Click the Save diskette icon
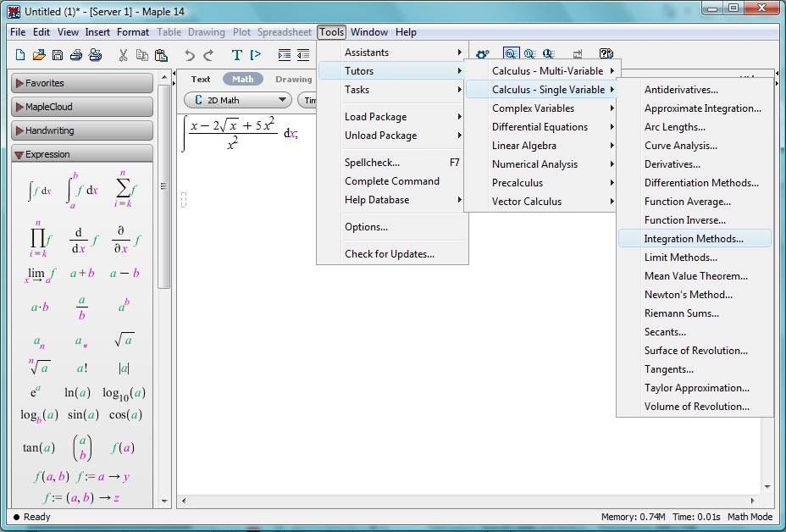The height and width of the screenshot is (532, 786). pos(58,55)
